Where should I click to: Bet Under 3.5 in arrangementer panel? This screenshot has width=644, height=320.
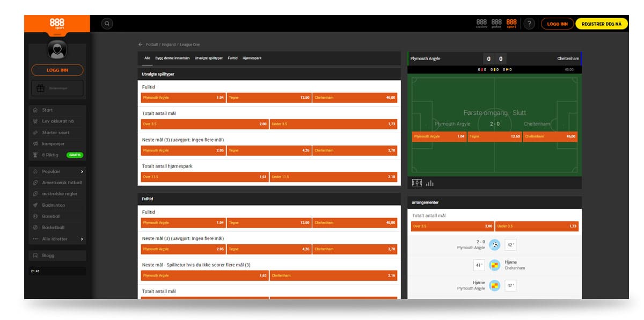point(537,227)
